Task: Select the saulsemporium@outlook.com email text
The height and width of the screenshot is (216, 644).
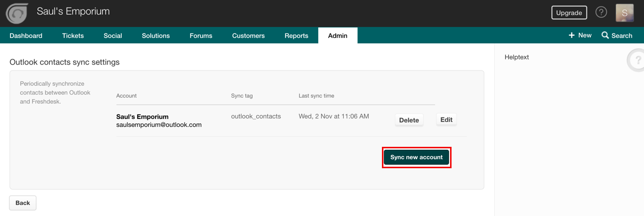Action: pyautogui.click(x=159, y=125)
